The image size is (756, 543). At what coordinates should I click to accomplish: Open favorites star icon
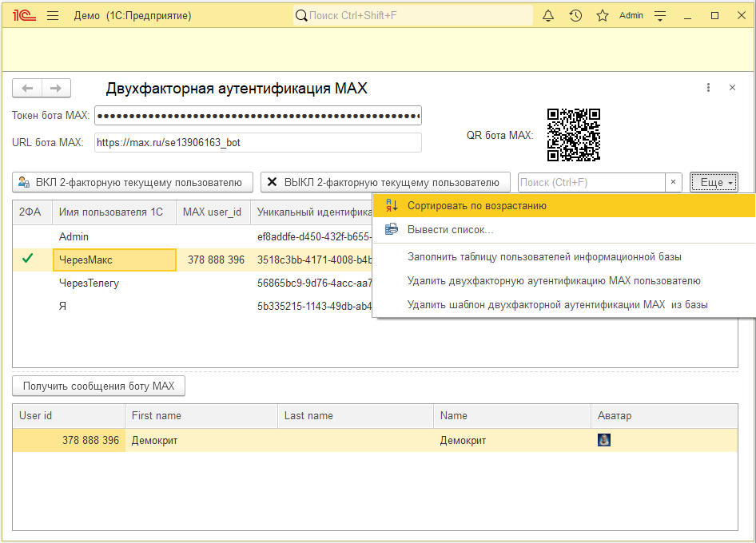click(x=603, y=15)
